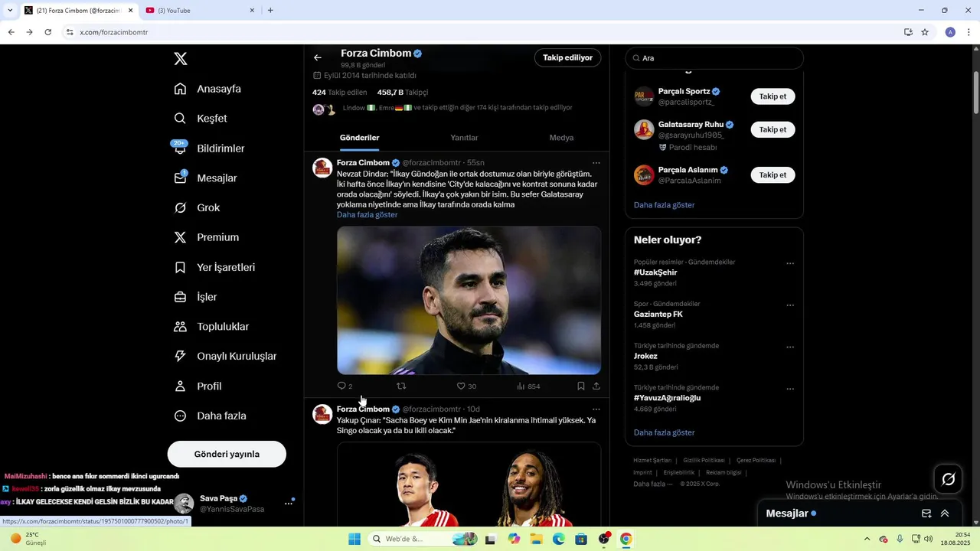Click the address bar URL
The width and height of the screenshot is (980, 551).
(114, 32)
